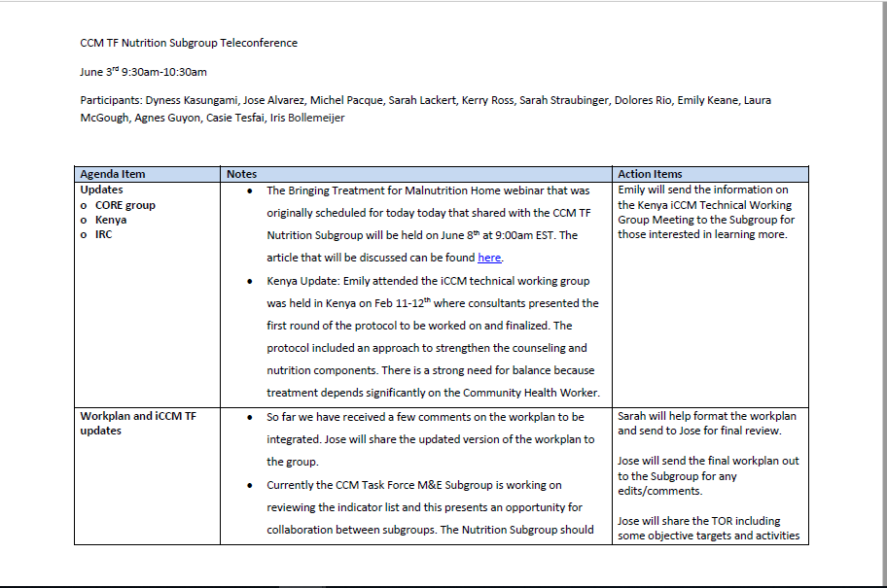The width and height of the screenshot is (887, 588).
Task: Click the action item 'Jose will send the final workplan'
Action: (x=708, y=476)
